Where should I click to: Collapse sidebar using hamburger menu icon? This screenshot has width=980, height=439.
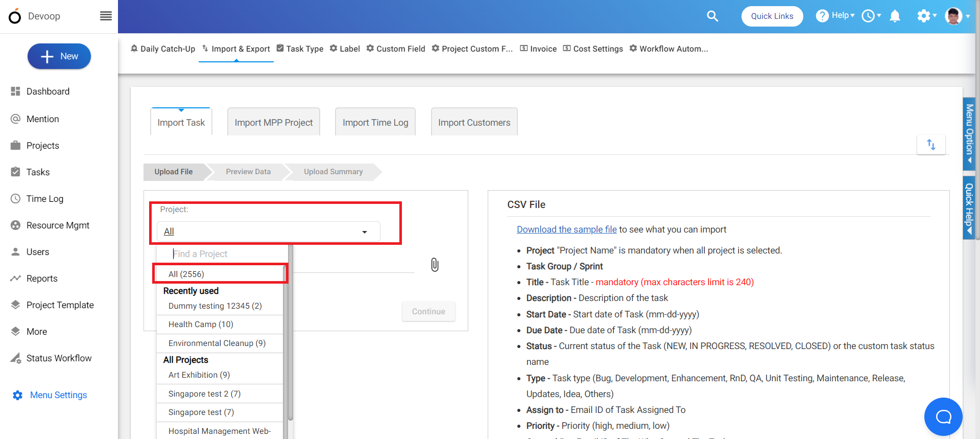106,16
